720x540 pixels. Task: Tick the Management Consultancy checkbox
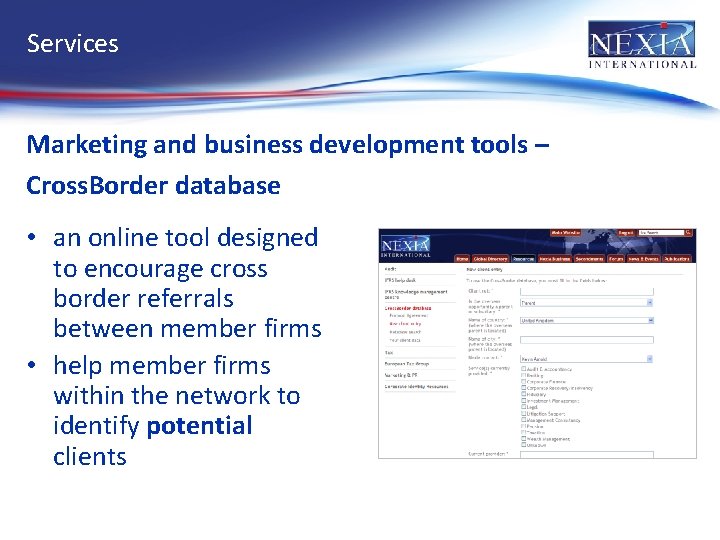tap(523, 420)
